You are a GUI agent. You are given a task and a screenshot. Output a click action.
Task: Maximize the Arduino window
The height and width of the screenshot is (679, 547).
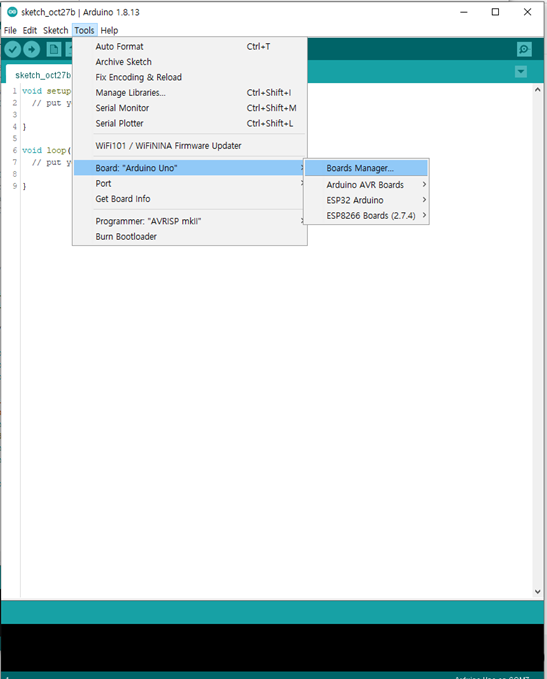tap(495, 12)
